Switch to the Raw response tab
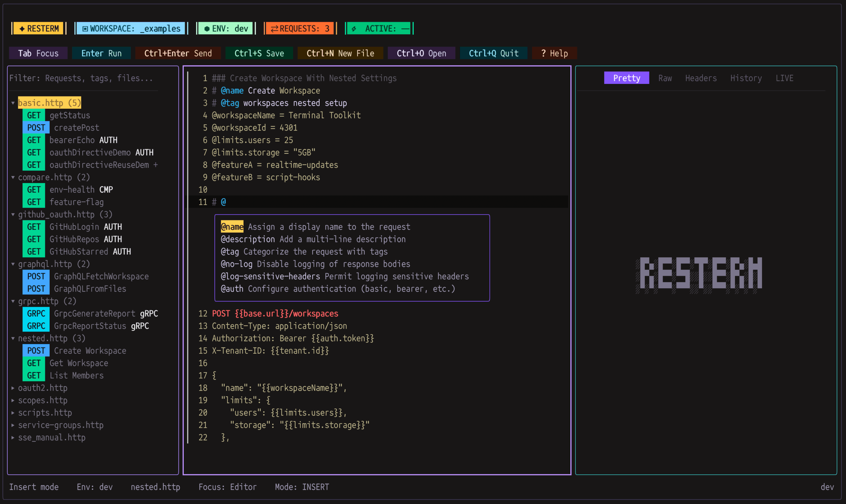 click(665, 78)
